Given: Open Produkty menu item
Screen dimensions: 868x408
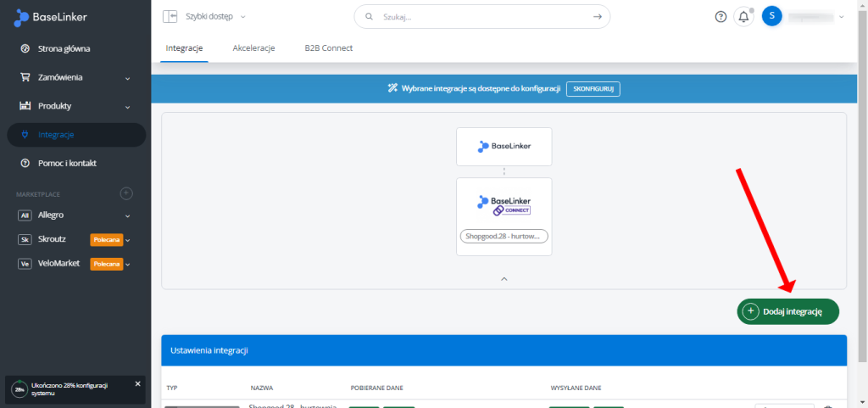Looking at the screenshot, I should tap(55, 106).
